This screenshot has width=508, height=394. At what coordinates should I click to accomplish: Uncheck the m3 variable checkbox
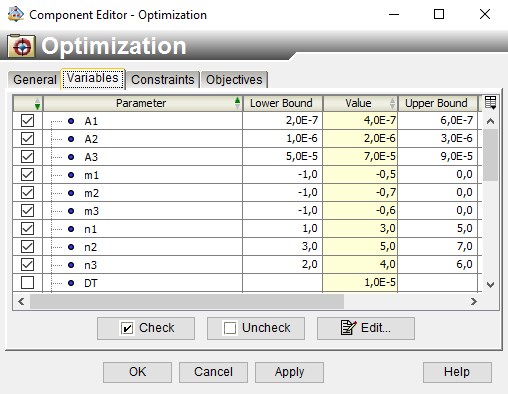click(x=27, y=210)
